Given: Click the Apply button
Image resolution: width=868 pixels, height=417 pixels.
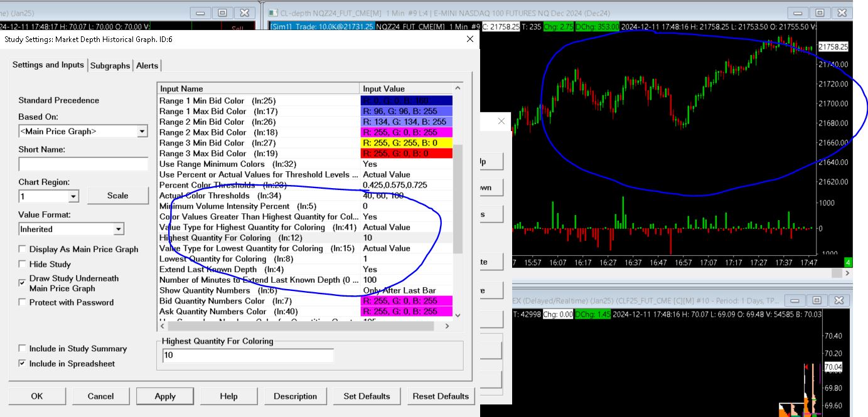Looking at the screenshot, I should [165, 396].
